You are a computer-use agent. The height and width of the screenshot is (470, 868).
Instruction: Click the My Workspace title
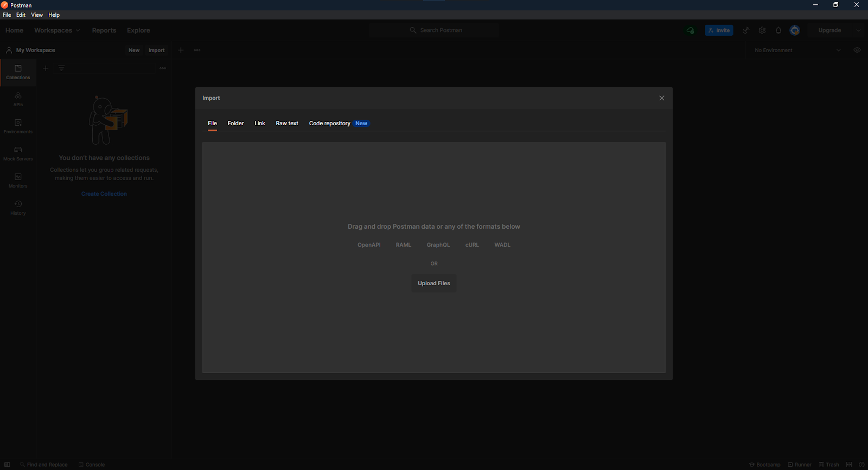click(35, 50)
